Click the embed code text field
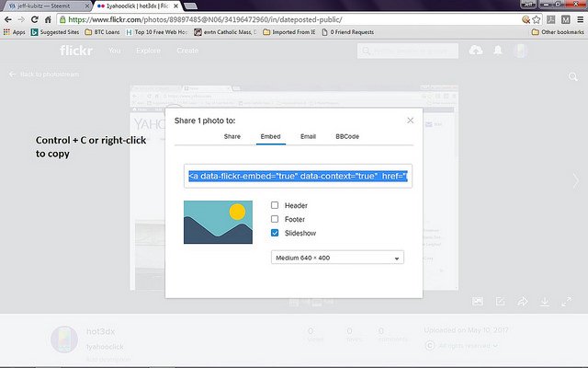This screenshot has width=588, height=368. (x=298, y=176)
